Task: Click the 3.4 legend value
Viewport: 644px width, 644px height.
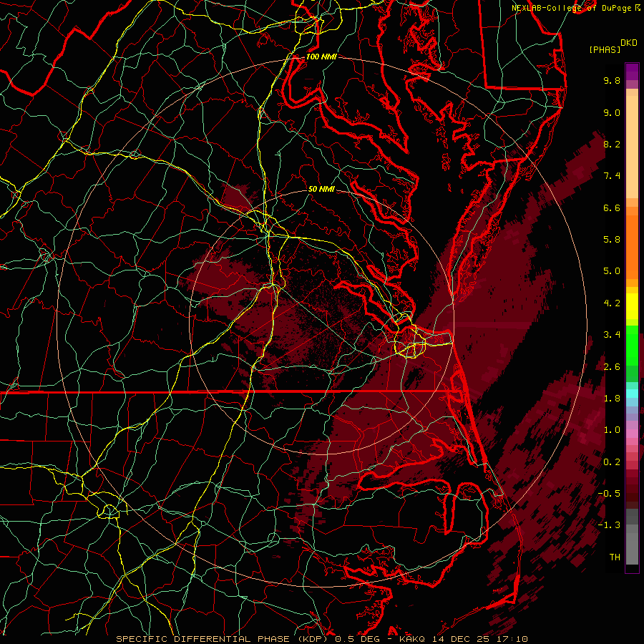Action: (612, 335)
